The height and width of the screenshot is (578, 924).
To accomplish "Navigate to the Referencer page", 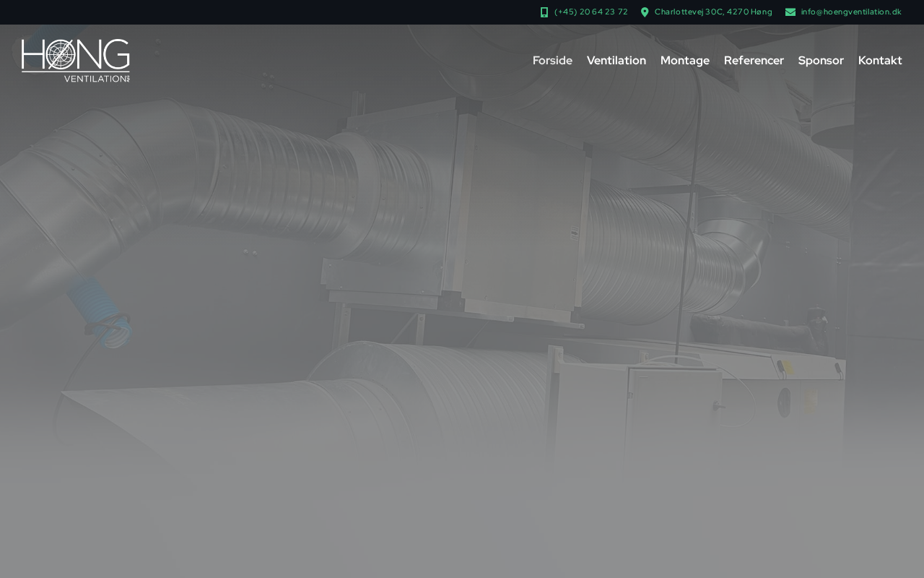I will (x=754, y=61).
